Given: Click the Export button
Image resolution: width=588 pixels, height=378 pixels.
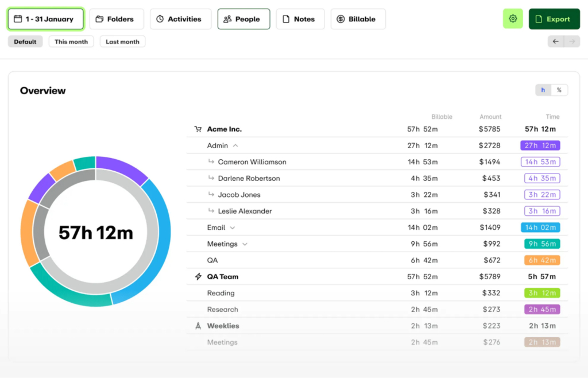Looking at the screenshot, I should pyautogui.click(x=554, y=19).
